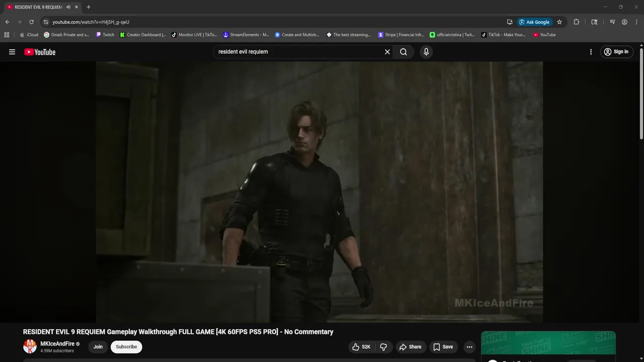Open tab search icon in toolbar
The image size is (644, 362).
coord(594,22)
